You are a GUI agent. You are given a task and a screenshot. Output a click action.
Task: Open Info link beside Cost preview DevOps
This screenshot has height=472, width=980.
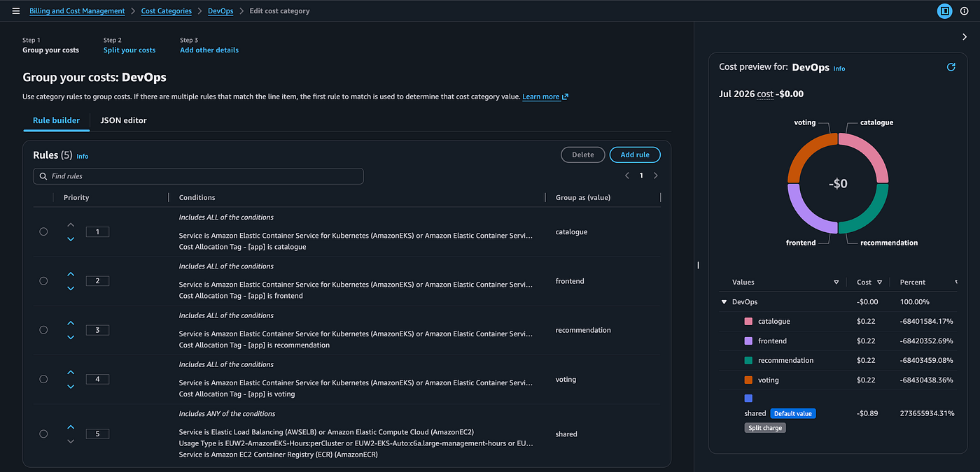(x=839, y=69)
